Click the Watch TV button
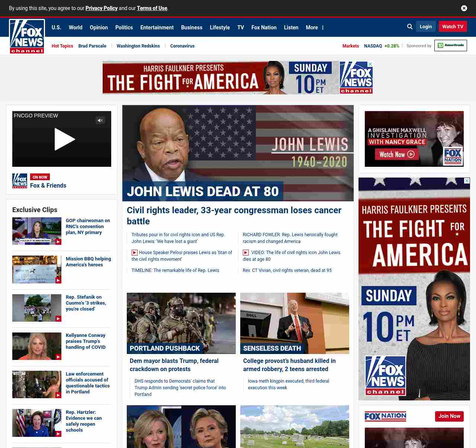Viewport: 476px width, 448px height. (x=452, y=27)
